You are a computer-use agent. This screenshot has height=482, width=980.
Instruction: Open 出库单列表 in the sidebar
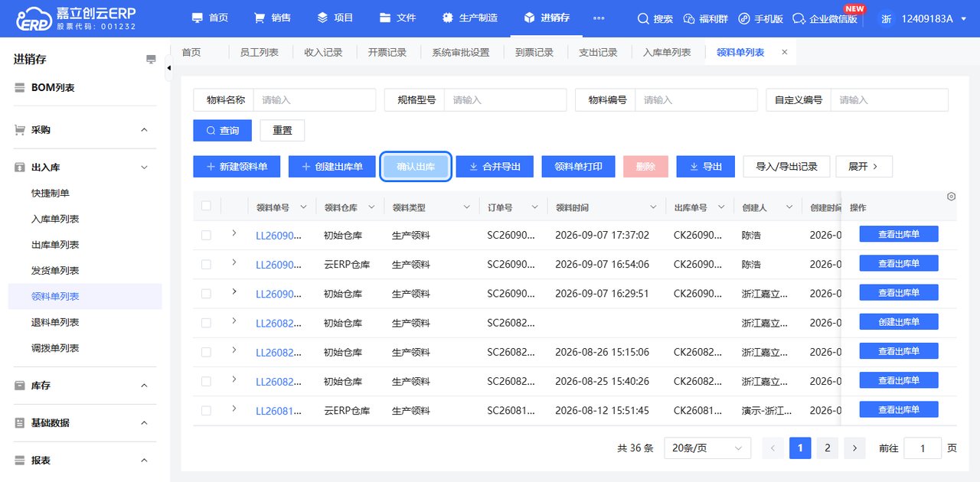[55, 245]
